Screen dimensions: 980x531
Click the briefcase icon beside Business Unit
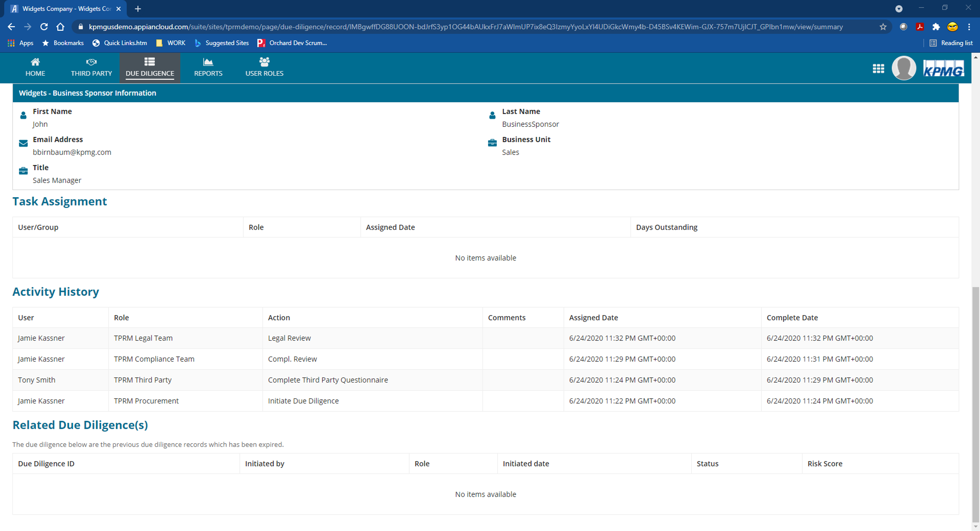pos(492,143)
